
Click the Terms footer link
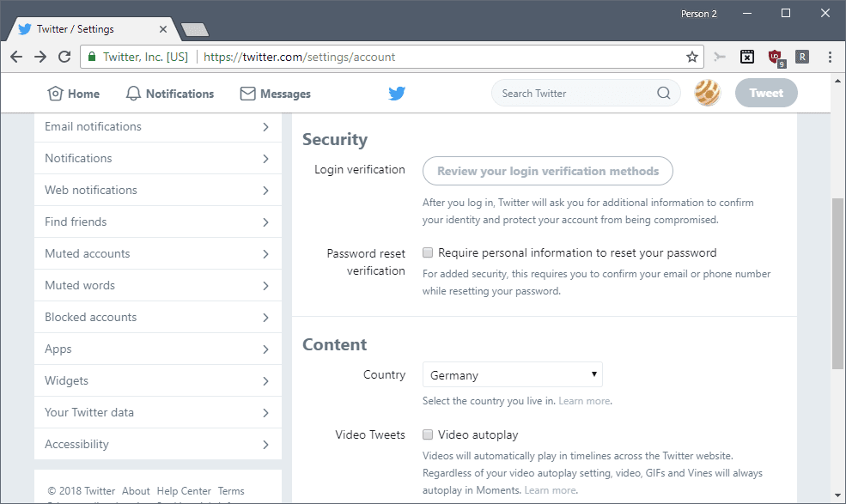231,491
